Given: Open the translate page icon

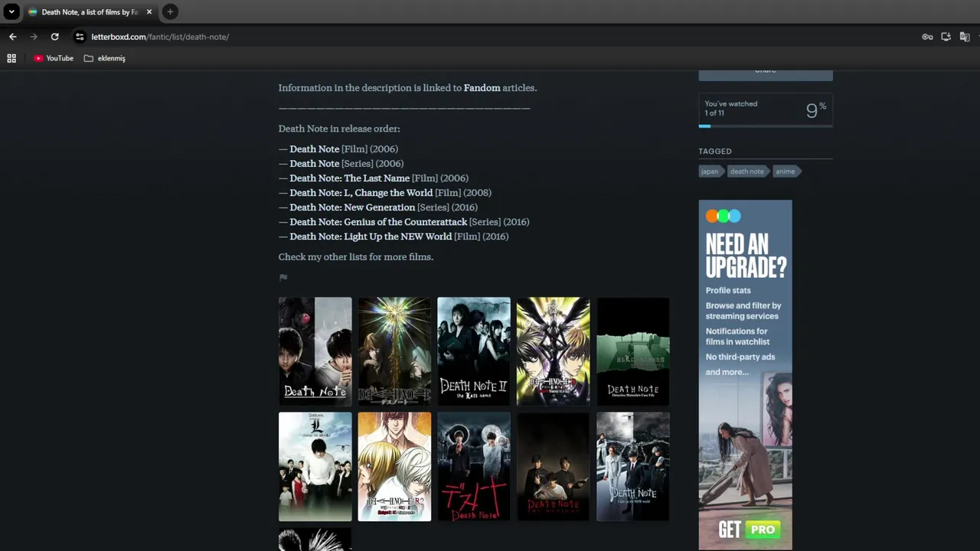Looking at the screenshot, I should coord(965,37).
